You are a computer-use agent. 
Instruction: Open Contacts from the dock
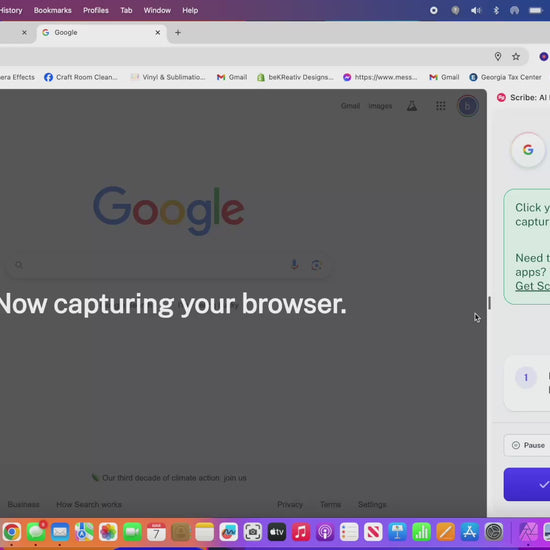[181, 532]
